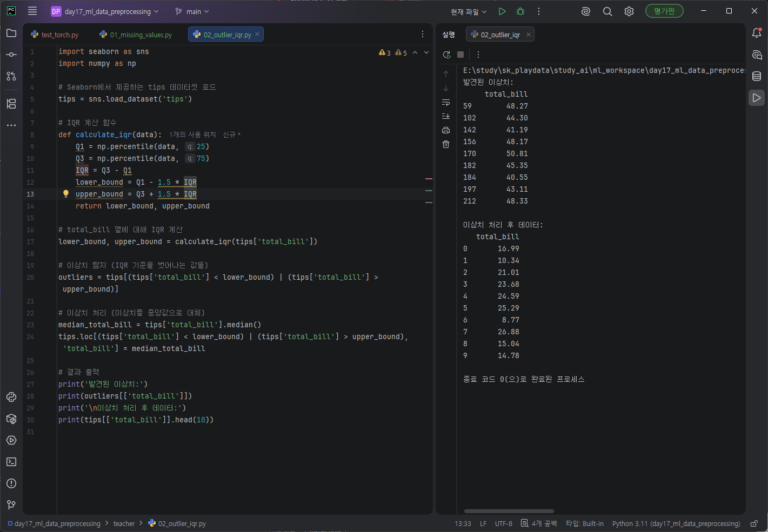
Task: Open warnings inspection widget showing 3
Action: pyautogui.click(x=385, y=52)
